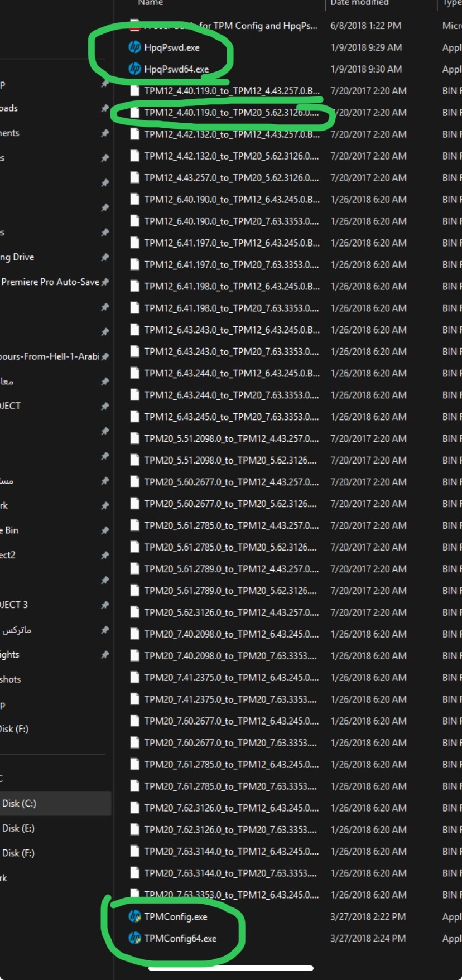The height and width of the screenshot is (980, 462).
Task: Select file TPM12_6.40.190.0_to_TPM20_7.63.3353.0....
Action: (x=232, y=221)
